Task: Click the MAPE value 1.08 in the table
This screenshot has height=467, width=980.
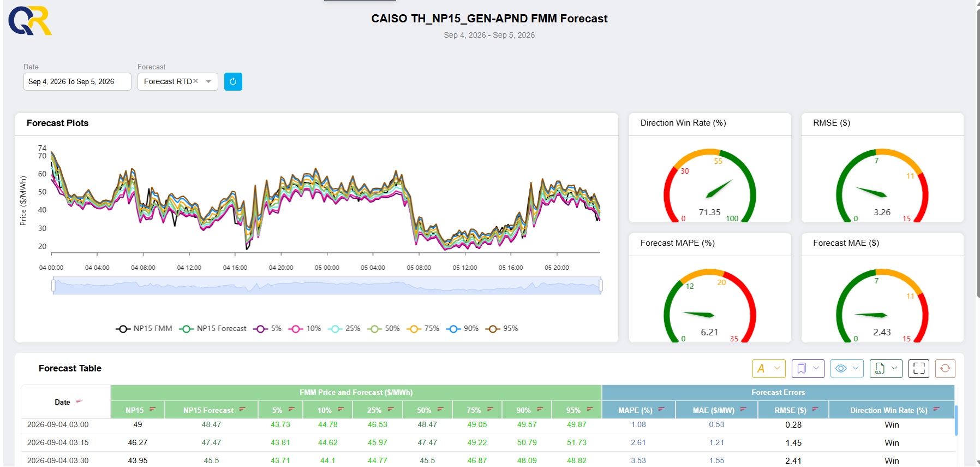Action: (x=638, y=425)
